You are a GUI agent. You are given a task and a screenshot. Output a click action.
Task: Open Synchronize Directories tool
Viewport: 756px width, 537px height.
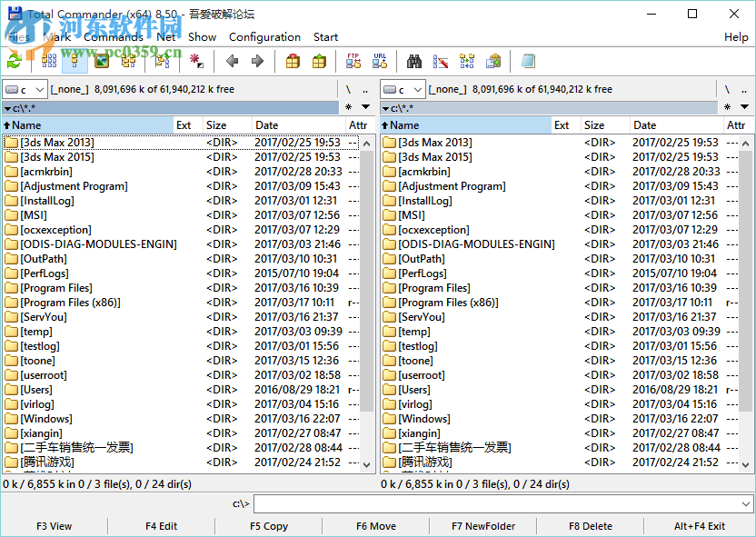coord(466,60)
